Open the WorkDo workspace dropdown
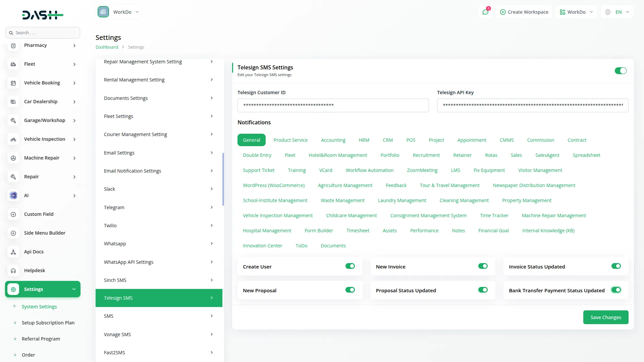Screen dimensions: 644x362 576,12
